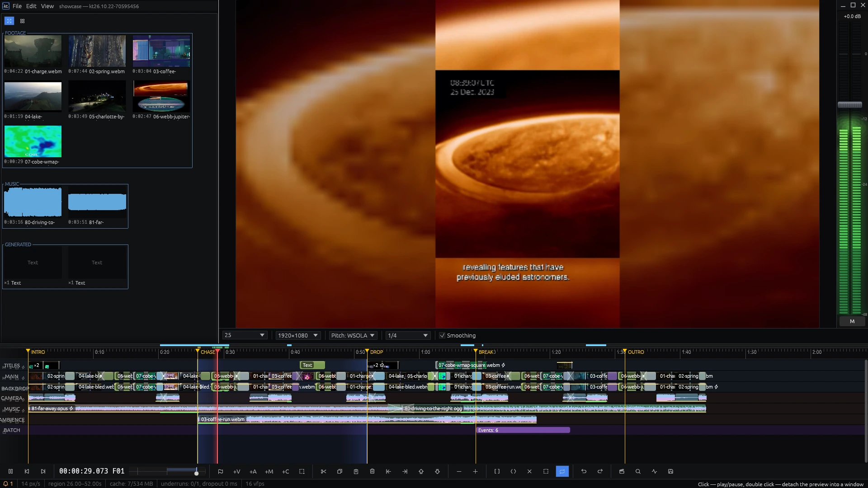Open the View menu
This screenshot has height=488, width=868.
tap(47, 6)
